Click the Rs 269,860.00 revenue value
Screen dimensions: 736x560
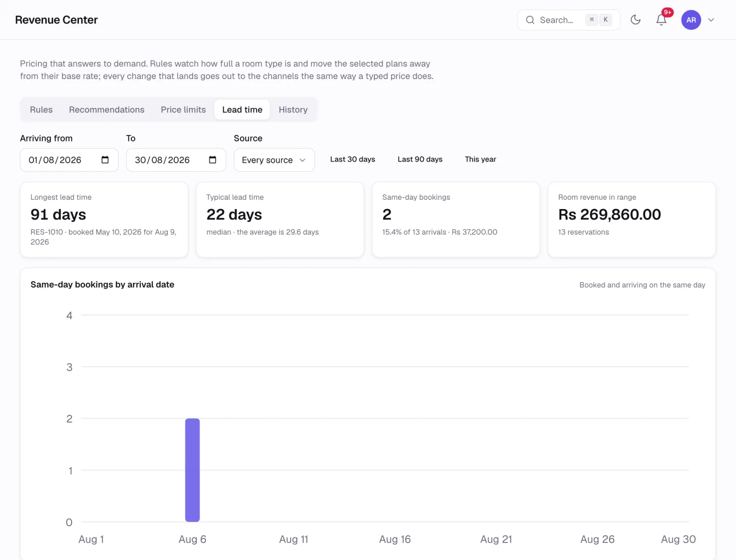609,214
